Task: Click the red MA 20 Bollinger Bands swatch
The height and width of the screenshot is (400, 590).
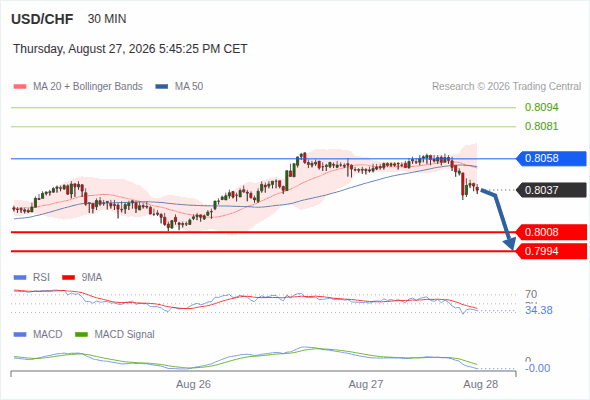Action: [x=20, y=87]
